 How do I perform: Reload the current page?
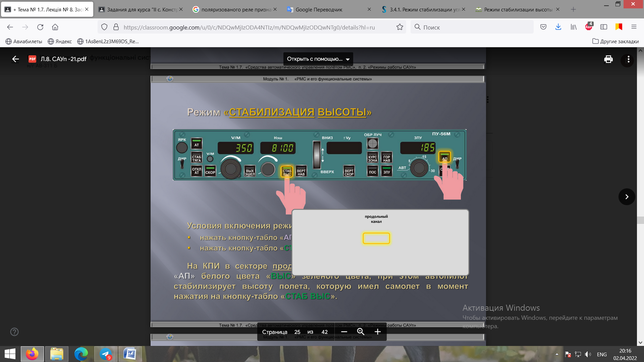(40, 27)
